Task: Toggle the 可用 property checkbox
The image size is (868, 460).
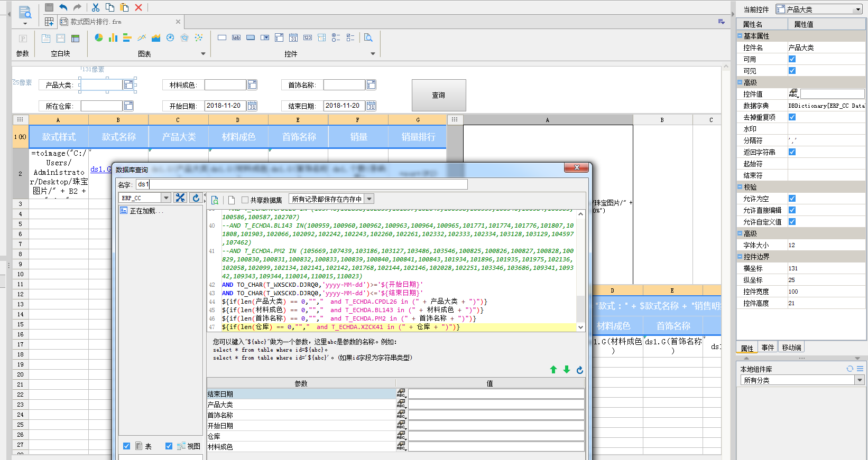Action: (x=792, y=59)
